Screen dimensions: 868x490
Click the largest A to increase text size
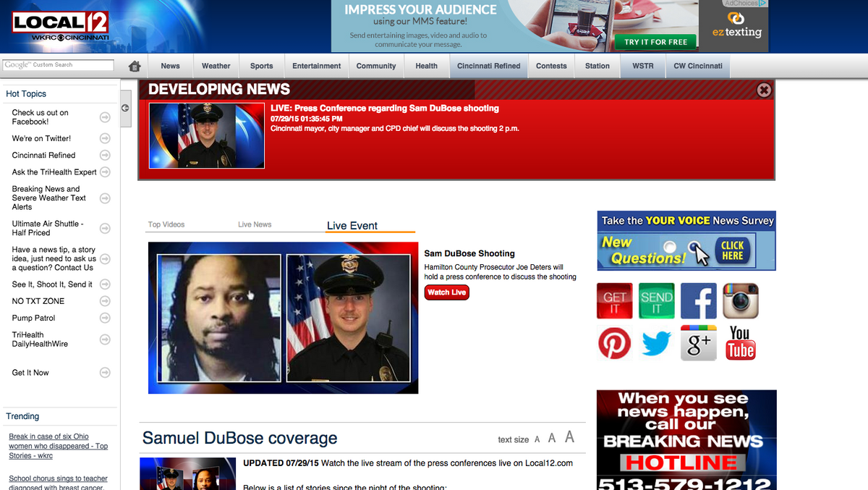[569, 437]
